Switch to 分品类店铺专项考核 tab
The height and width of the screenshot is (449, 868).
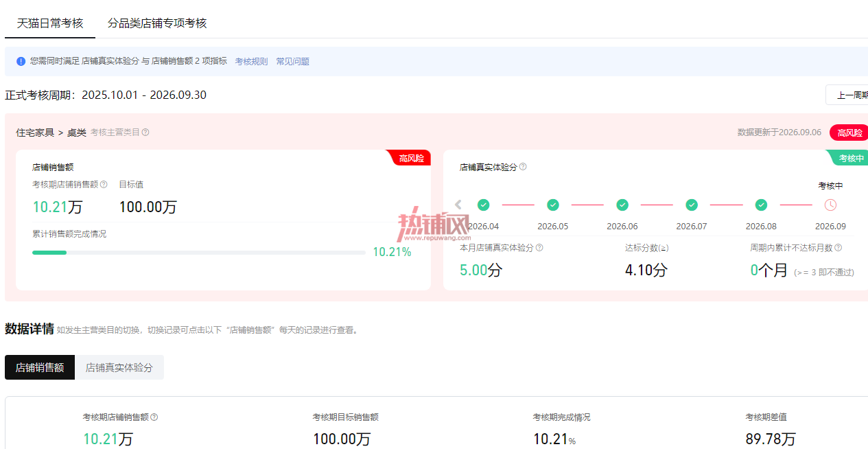point(157,23)
